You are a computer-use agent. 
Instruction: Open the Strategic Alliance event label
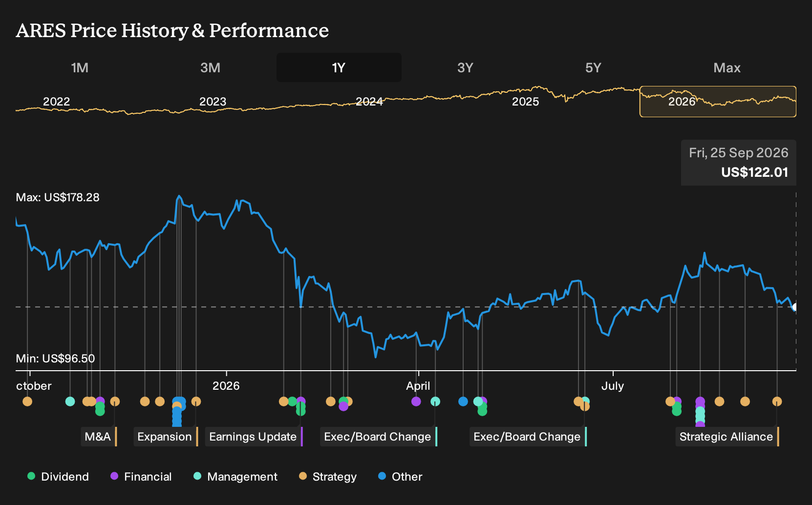tap(727, 437)
